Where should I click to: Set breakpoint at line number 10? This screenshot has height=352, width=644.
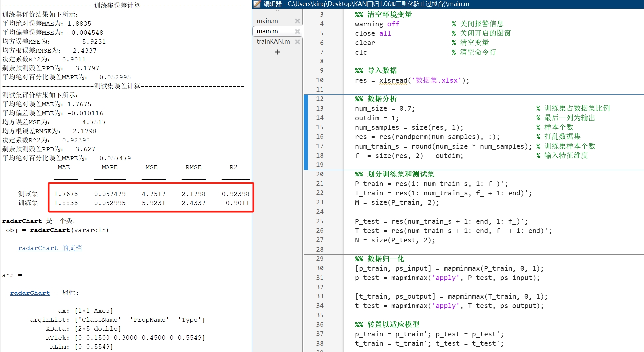pos(320,80)
